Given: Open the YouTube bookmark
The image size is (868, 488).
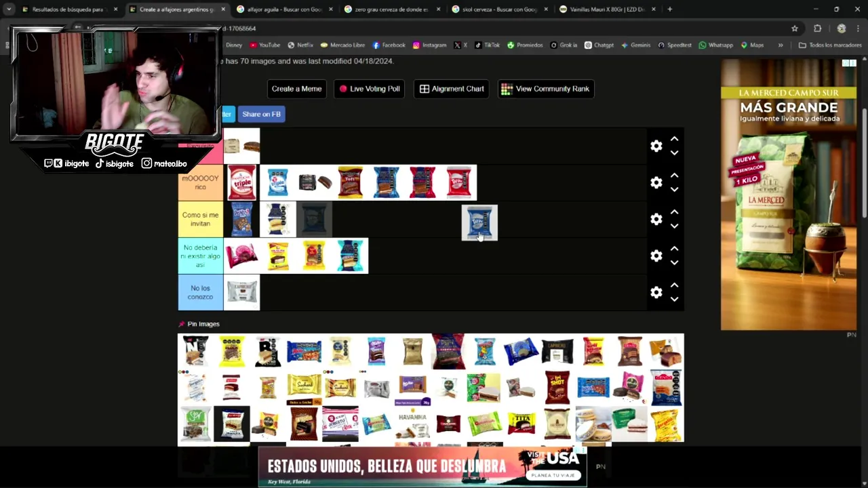Looking at the screenshot, I should 264,45.
